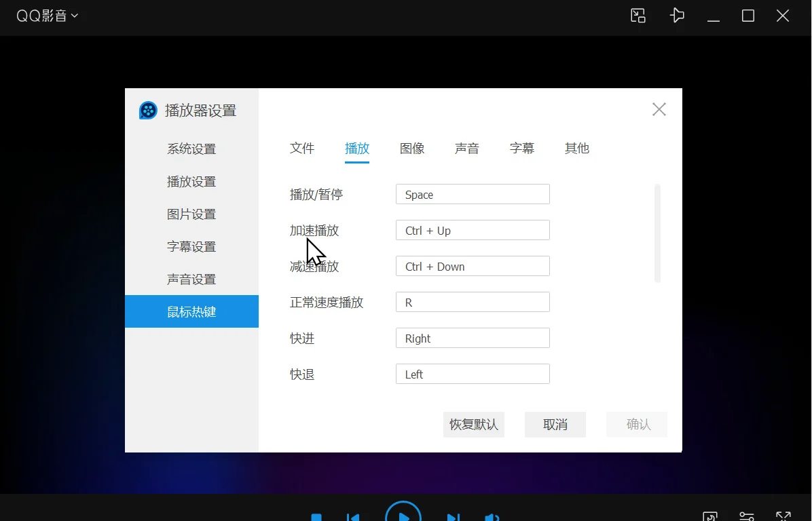The width and height of the screenshot is (812, 521).
Task: Click the 确认 button
Action: 637,425
